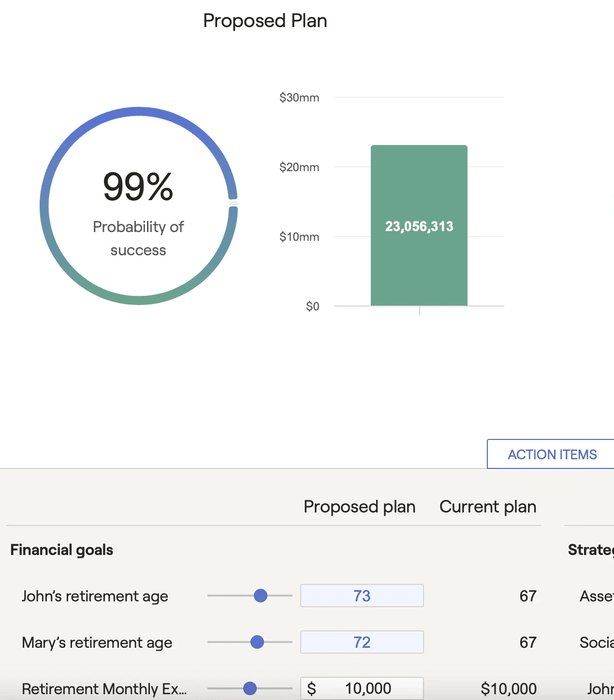Click the $0 axis label on chart
The height and width of the screenshot is (700, 614).
click(312, 306)
